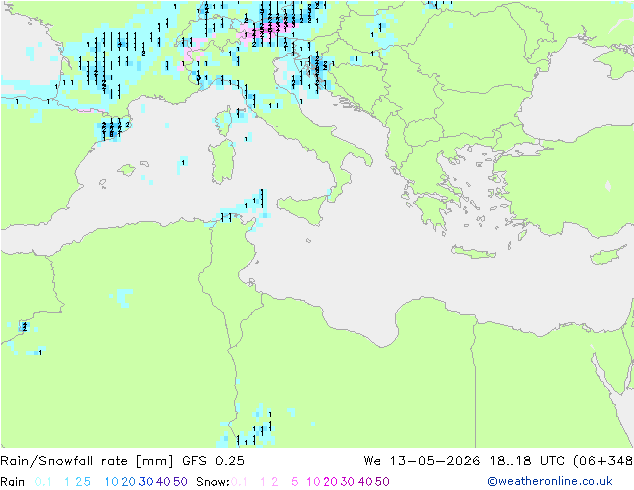This screenshot has width=634, height=490.
Task: Click the Rain legend 30 value
Action: pos(146,482)
